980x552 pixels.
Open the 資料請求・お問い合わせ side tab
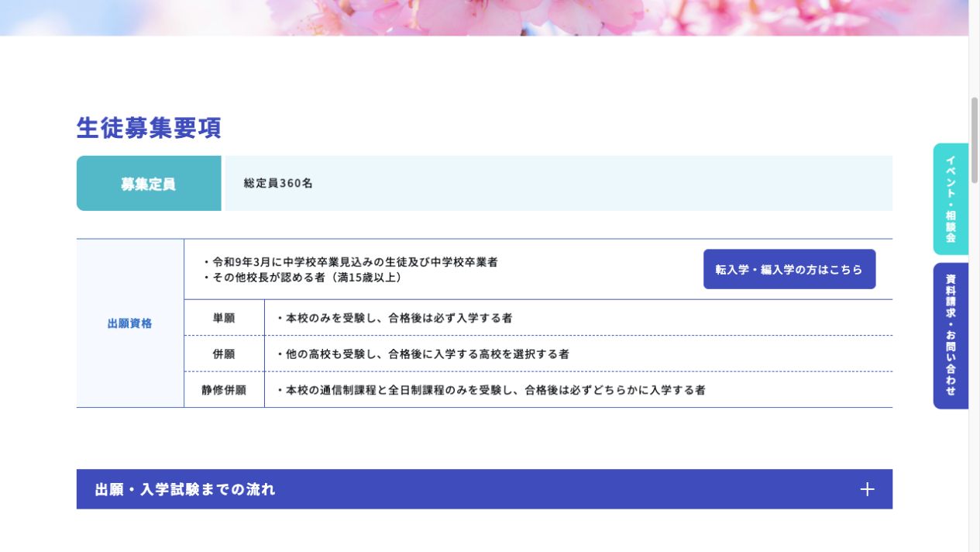pos(951,336)
